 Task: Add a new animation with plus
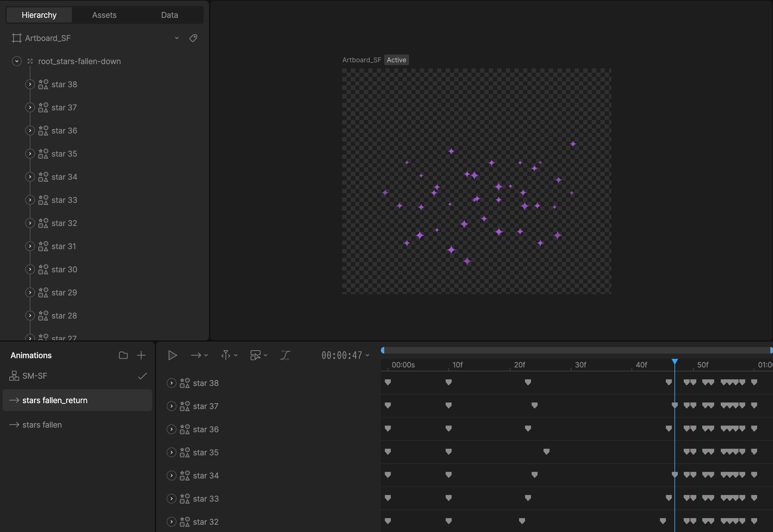(x=141, y=355)
